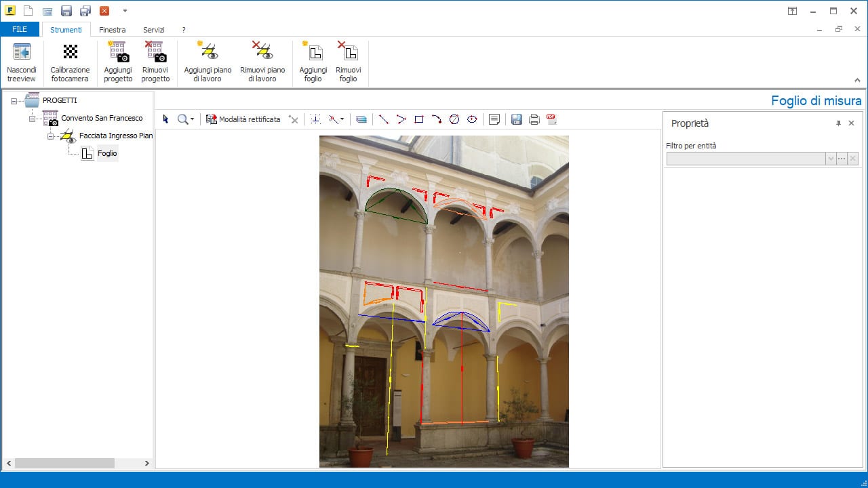Select the rectangle drawing tool
Image resolution: width=868 pixels, height=488 pixels.
[x=419, y=119]
